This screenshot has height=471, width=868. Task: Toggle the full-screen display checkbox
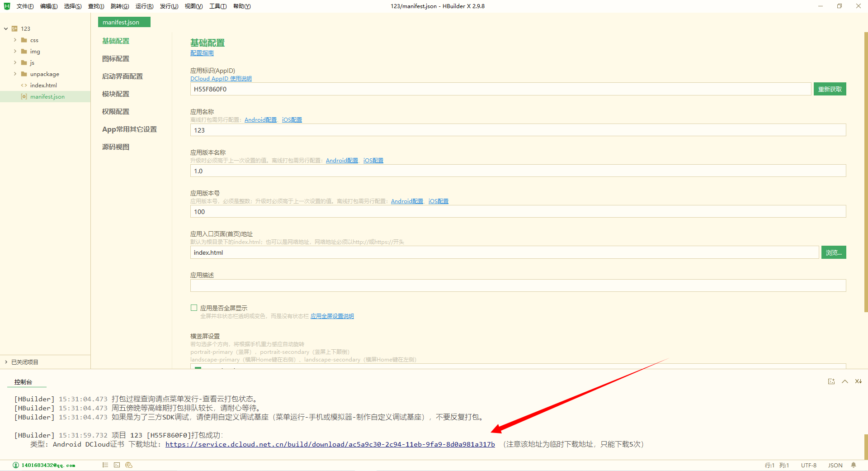[194, 308]
